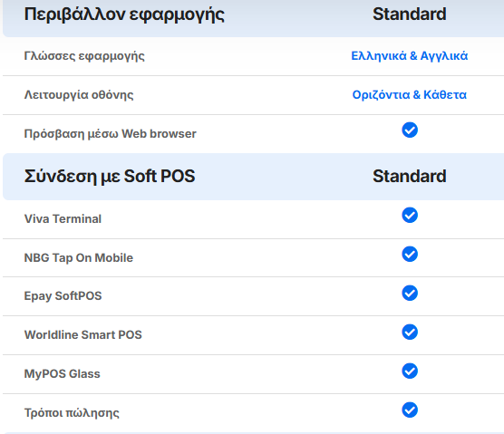This screenshot has height=434, width=504.
Task: Click the Σύνδεση με Soft POS section header
Action: [x=110, y=176]
